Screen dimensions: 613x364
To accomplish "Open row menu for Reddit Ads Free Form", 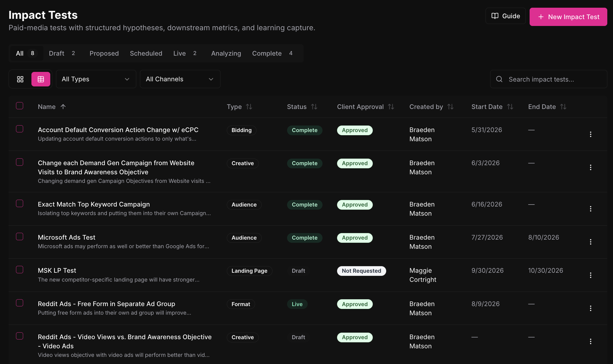I will [x=590, y=308].
